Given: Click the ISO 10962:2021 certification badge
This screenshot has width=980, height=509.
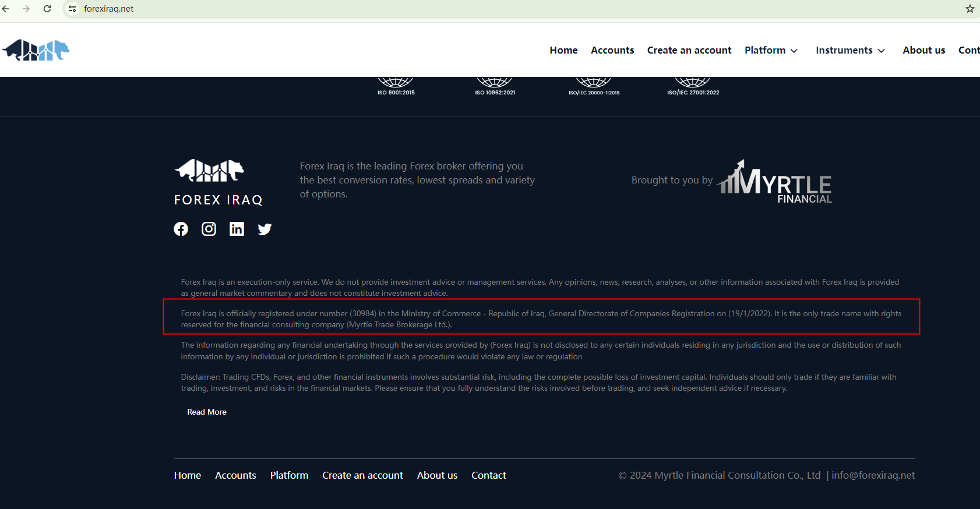Looking at the screenshot, I should pos(495,86).
